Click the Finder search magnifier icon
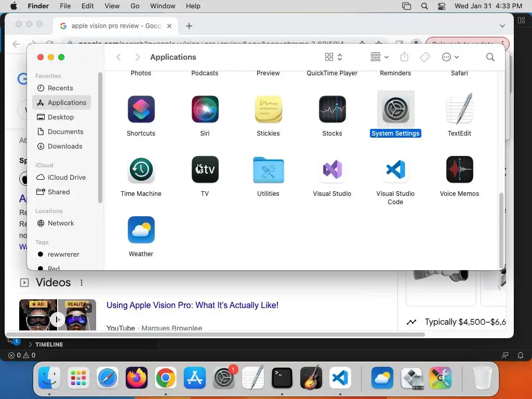The width and height of the screenshot is (532, 399). pos(490,57)
